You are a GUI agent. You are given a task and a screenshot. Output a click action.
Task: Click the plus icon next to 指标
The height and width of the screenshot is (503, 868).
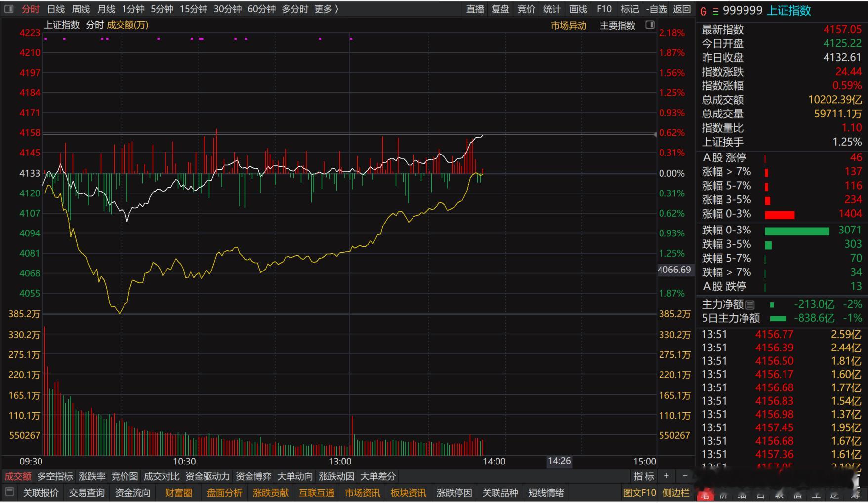pyautogui.click(x=666, y=476)
